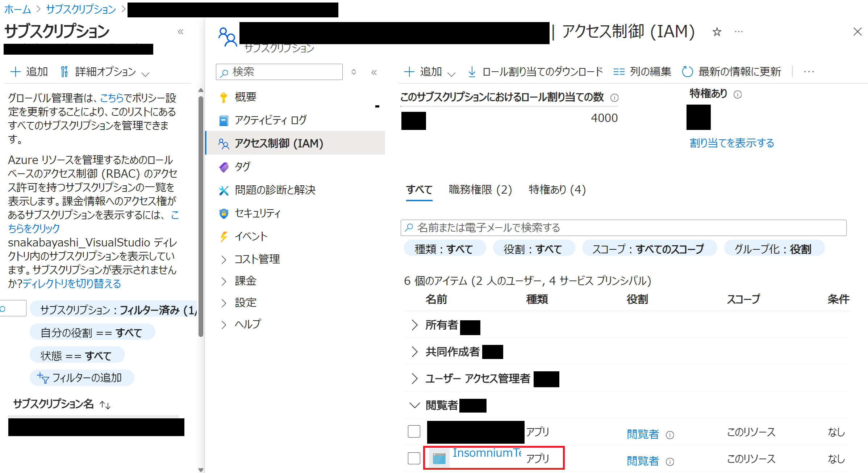Switch to the 特権あり (4) tab
868x473 pixels.
pyautogui.click(x=557, y=190)
